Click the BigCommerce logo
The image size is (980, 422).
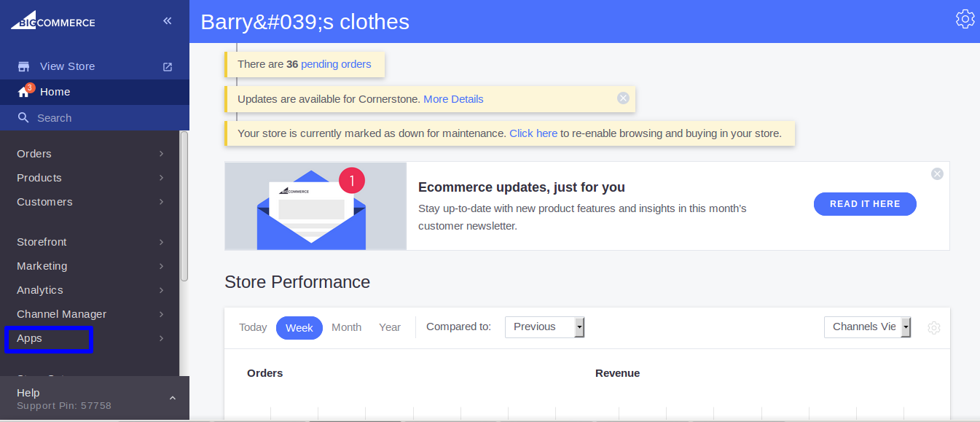pos(52,22)
